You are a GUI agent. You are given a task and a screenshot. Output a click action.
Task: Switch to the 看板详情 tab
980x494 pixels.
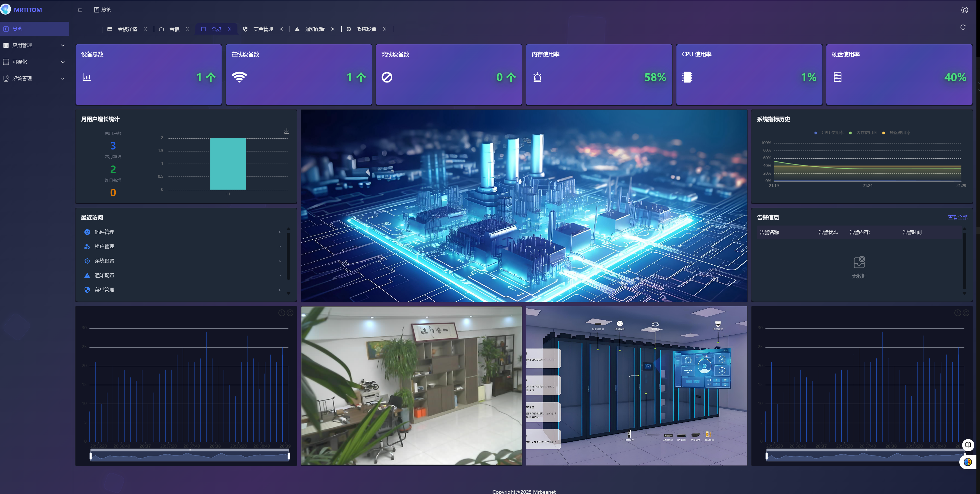click(127, 29)
